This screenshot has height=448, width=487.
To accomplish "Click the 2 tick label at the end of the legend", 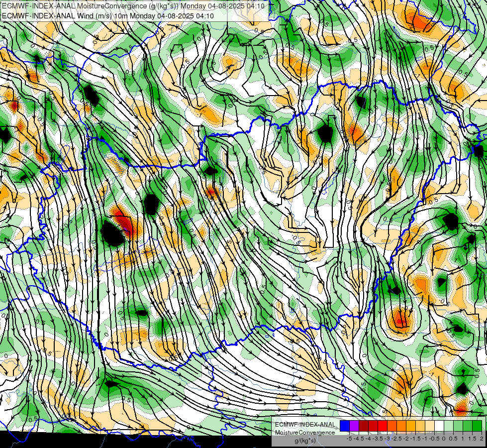I will 482,439.
